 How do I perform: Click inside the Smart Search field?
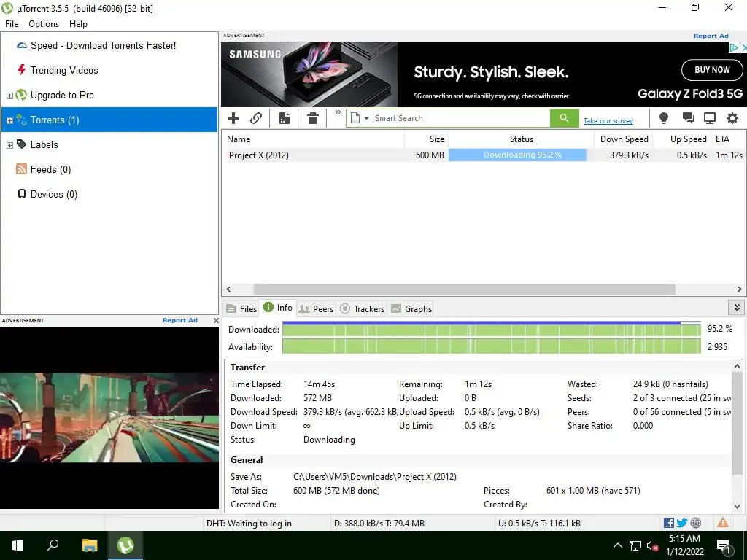(460, 118)
